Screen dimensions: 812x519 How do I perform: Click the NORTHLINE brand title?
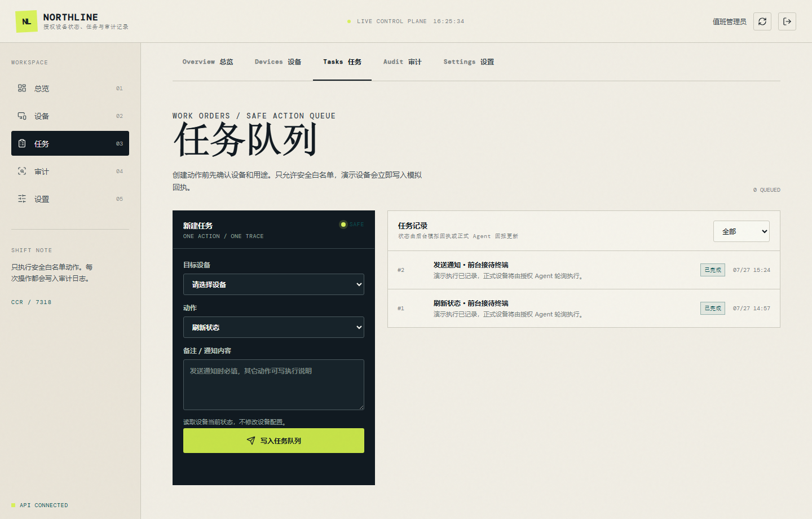[x=70, y=17]
